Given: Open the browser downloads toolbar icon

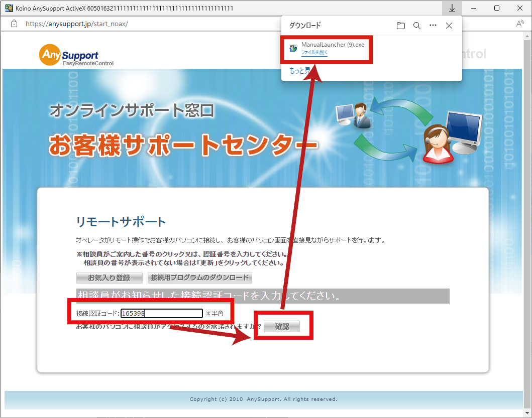Looking at the screenshot, I should coord(452,8).
